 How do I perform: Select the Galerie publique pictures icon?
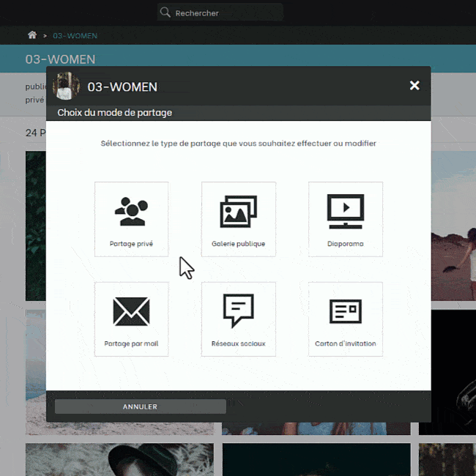238,212
